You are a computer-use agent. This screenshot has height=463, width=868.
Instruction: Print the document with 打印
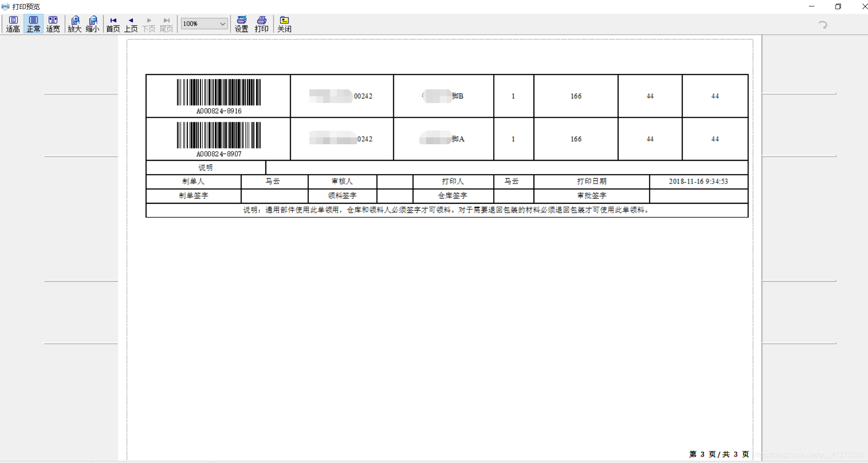coord(262,24)
